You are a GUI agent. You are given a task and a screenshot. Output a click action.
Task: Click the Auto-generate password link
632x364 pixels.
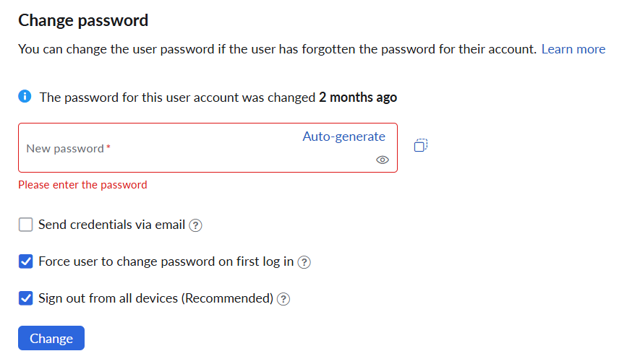(343, 136)
